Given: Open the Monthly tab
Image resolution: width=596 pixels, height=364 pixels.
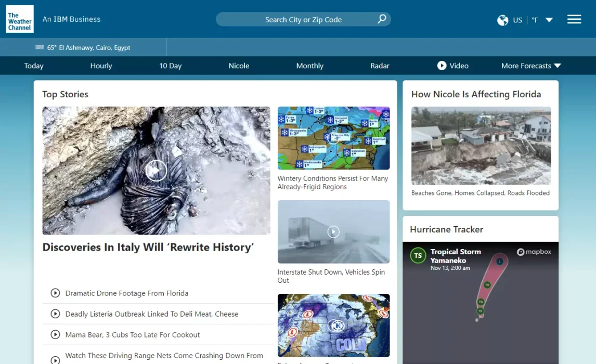Looking at the screenshot, I should (x=310, y=66).
